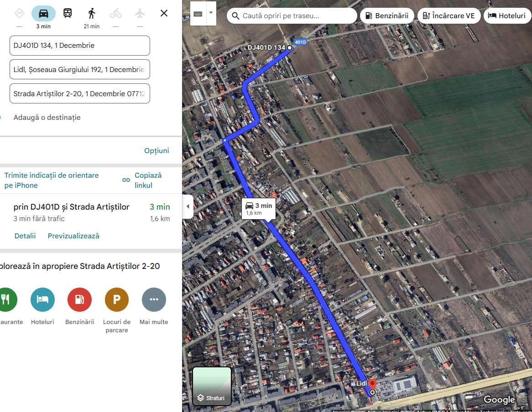Open route Detalii

[x=25, y=236]
